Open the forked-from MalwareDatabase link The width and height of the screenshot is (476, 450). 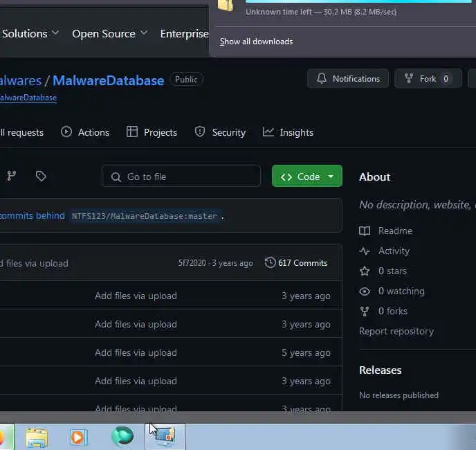click(28, 98)
